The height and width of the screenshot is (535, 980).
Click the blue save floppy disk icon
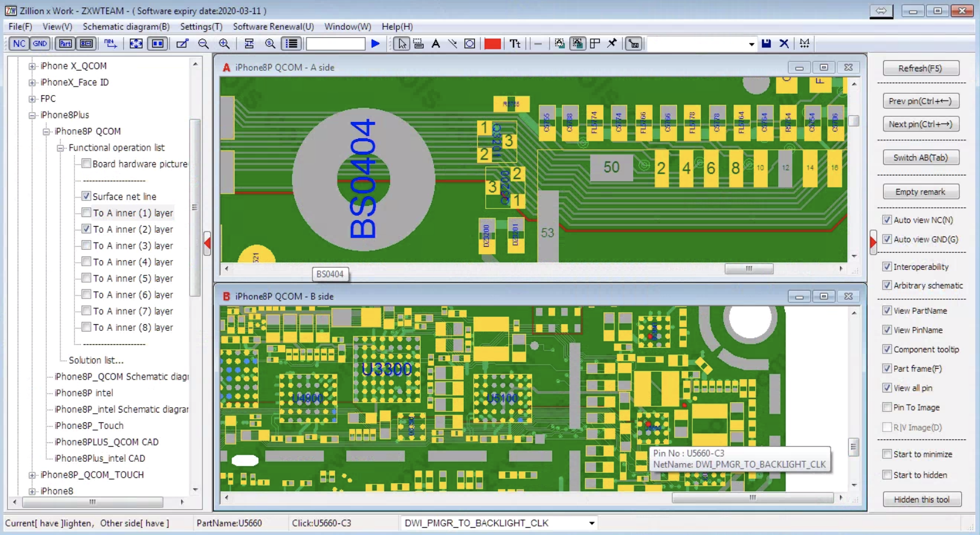tap(767, 43)
